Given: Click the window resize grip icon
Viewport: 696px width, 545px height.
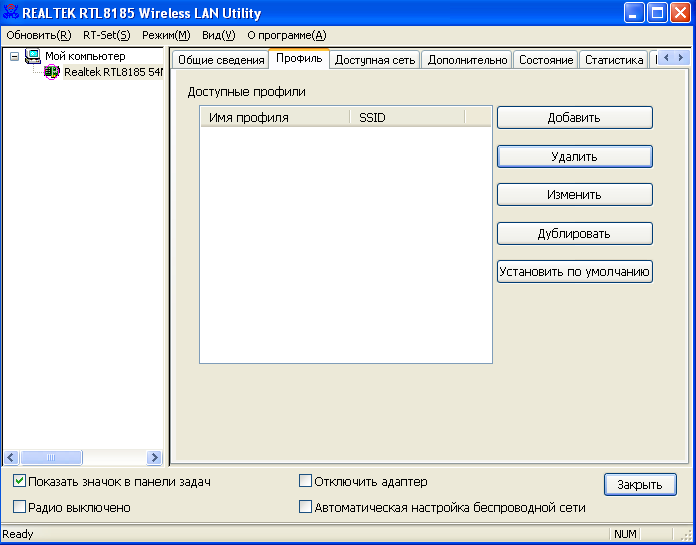Looking at the screenshot, I should point(685,534).
